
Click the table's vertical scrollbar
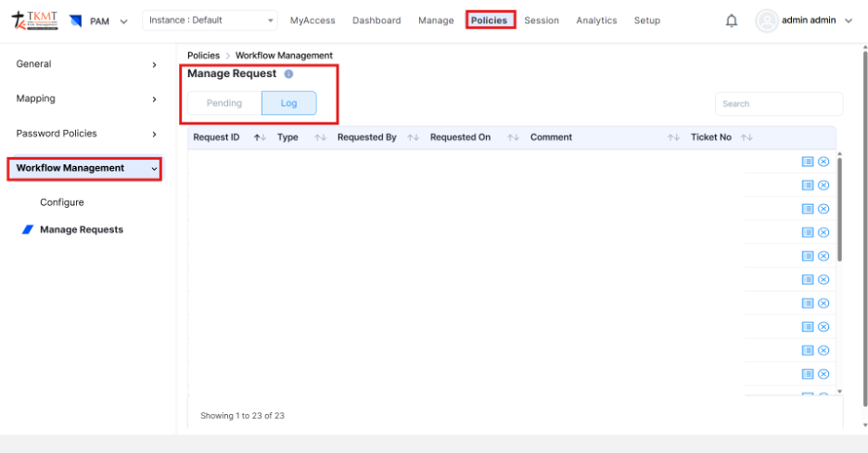[839, 210]
